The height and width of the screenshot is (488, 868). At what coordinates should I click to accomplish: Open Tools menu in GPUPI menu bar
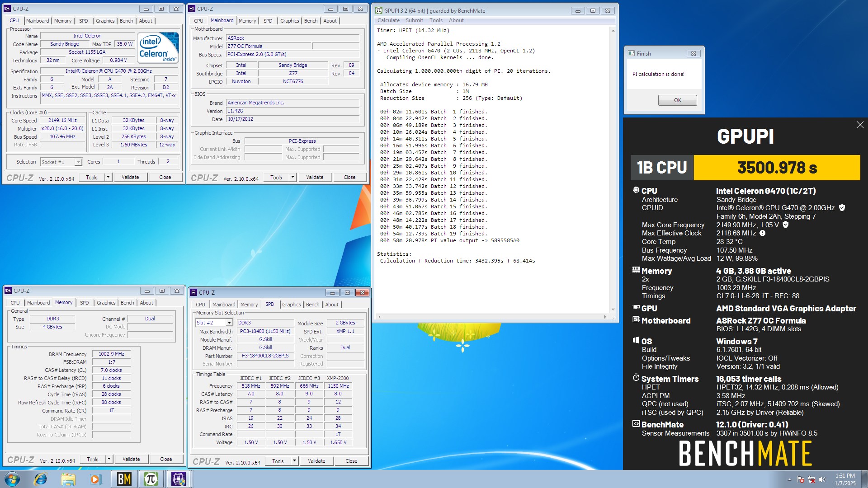436,20
